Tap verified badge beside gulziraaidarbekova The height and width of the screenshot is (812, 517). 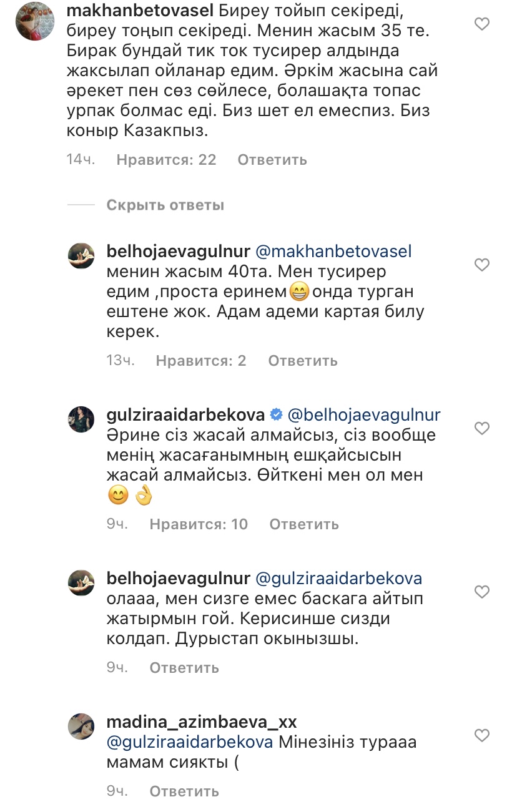[x=276, y=414]
